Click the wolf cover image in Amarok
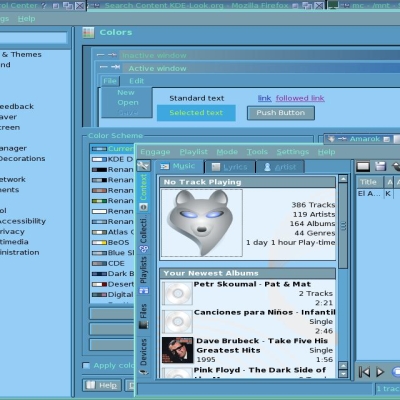This screenshot has height=400, width=400. point(202,223)
